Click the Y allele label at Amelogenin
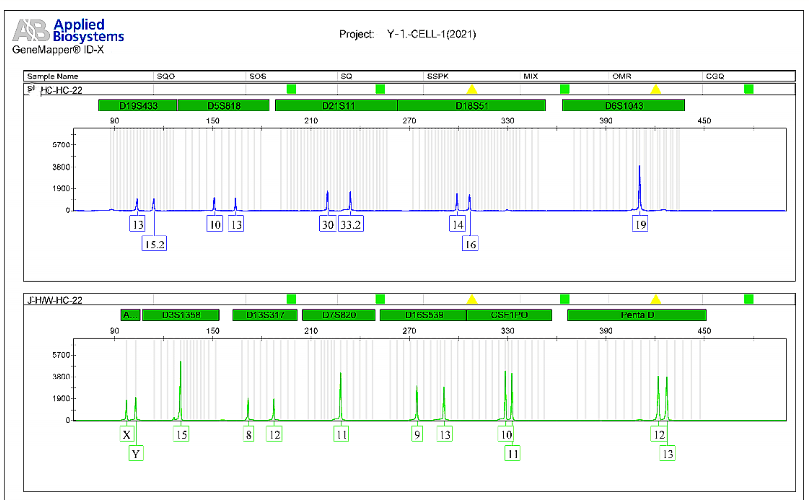The height and width of the screenshot is (500, 809). (137, 453)
